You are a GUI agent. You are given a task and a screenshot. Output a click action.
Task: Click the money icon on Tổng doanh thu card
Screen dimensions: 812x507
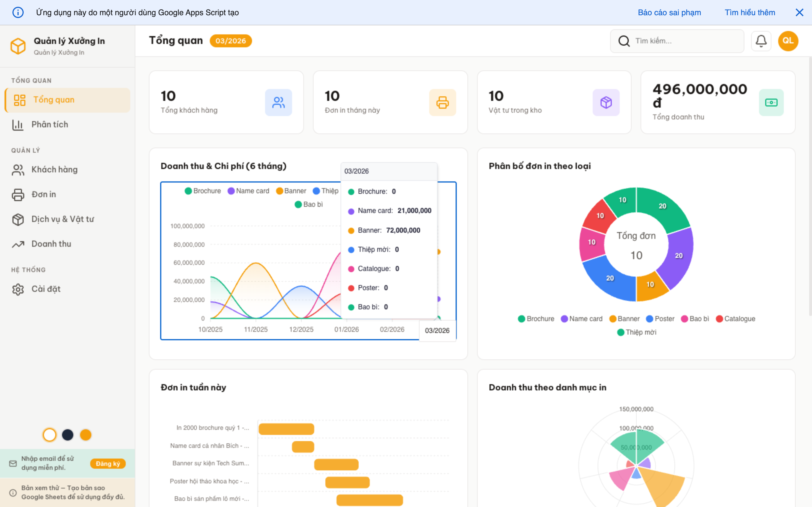tap(771, 103)
